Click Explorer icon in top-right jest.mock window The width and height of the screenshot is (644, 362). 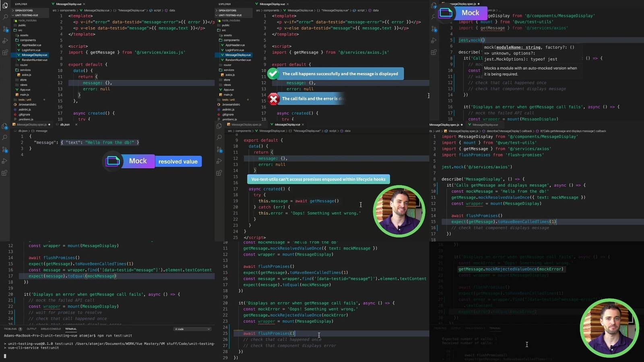(x=434, y=5)
